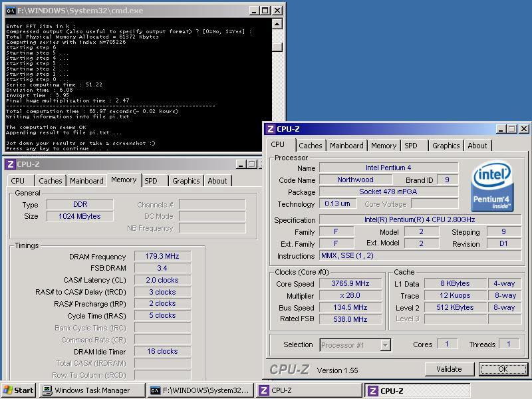The image size is (532, 399).
Task: Click the Trace value 12 Kuops
Action: (x=455, y=295)
